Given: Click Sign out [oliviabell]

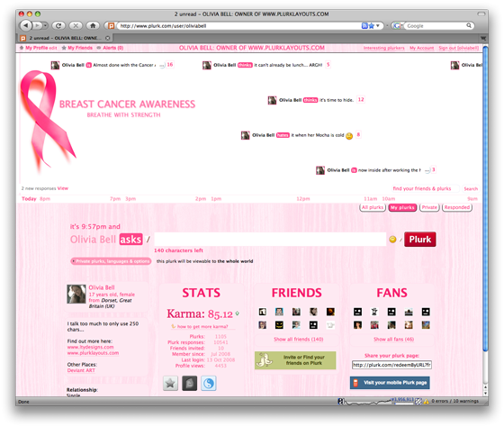Looking at the screenshot, I should [x=459, y=48].
